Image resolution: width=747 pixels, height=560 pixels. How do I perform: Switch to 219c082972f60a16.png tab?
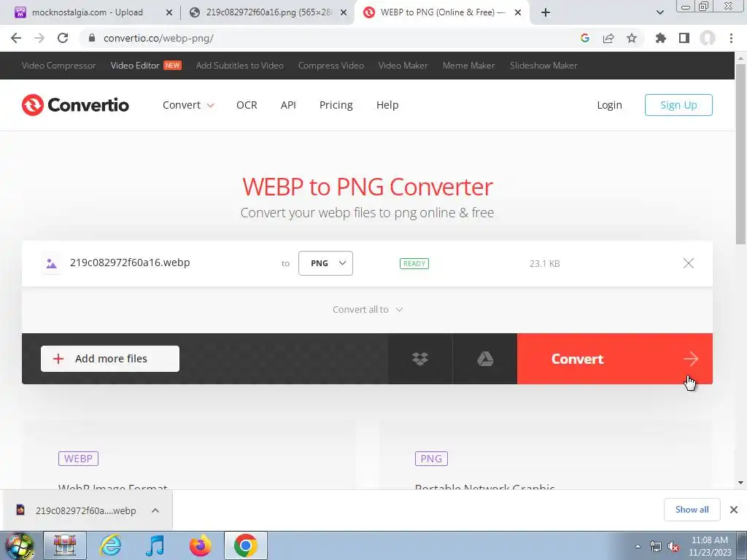268,12
